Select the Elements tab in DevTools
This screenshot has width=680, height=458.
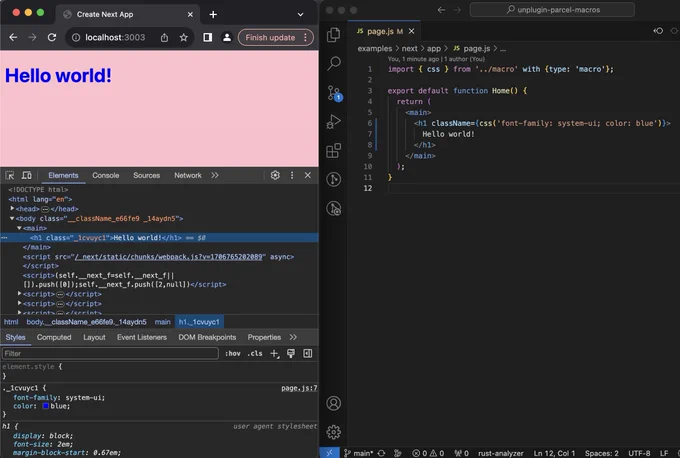pos(63,175)
